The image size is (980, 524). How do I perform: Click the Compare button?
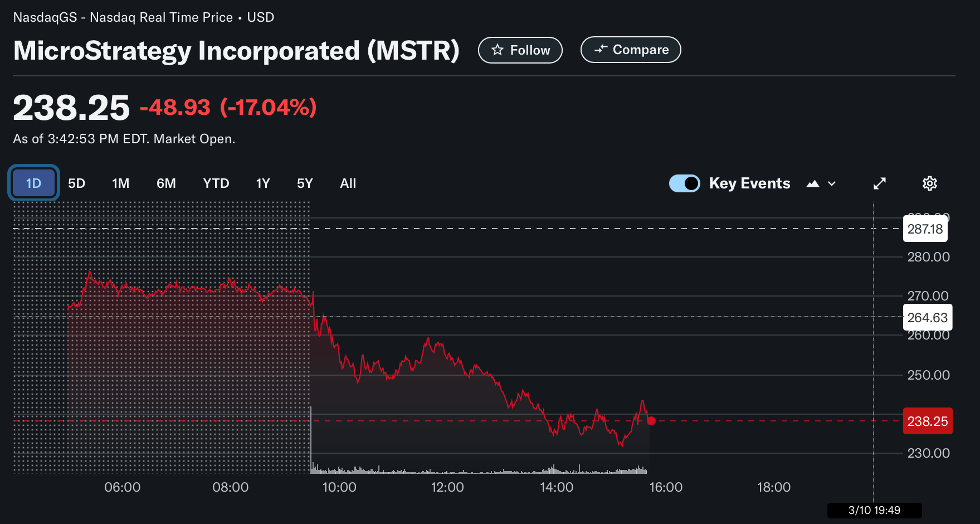pyautogui.click(x=630, y=50)
